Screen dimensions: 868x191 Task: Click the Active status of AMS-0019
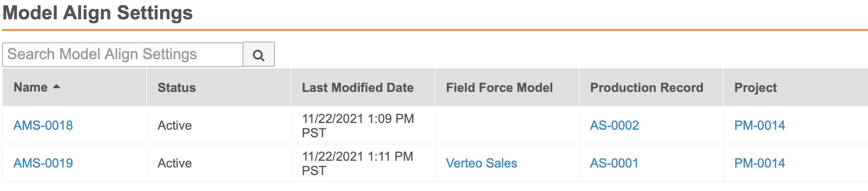[174, 163]
